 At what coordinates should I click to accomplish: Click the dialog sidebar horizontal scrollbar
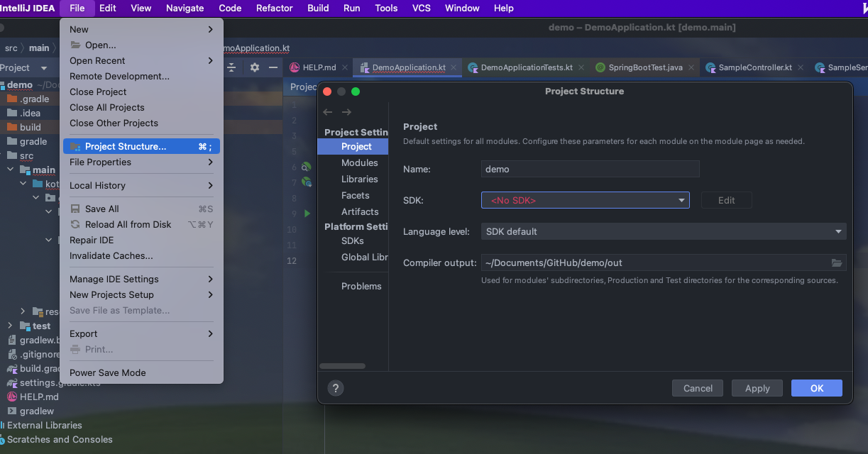click(x=343, y=366)
